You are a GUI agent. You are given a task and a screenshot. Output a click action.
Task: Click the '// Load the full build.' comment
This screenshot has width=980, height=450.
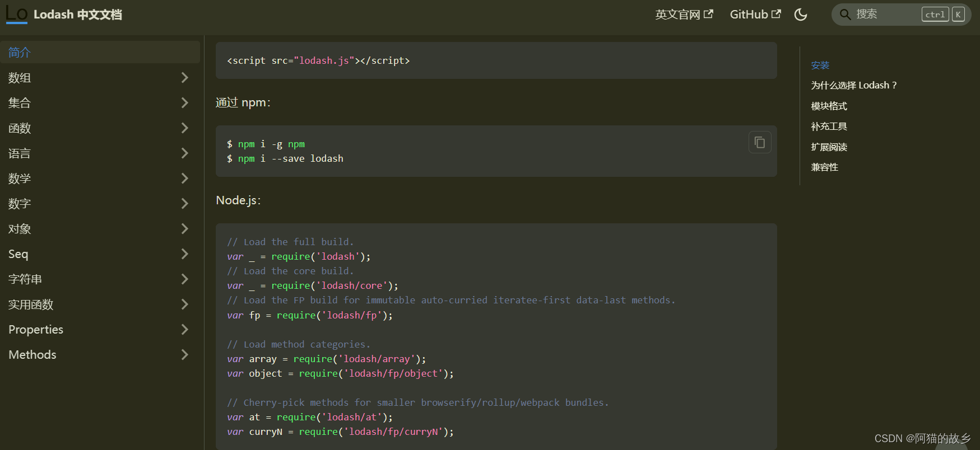coord(290,242)
